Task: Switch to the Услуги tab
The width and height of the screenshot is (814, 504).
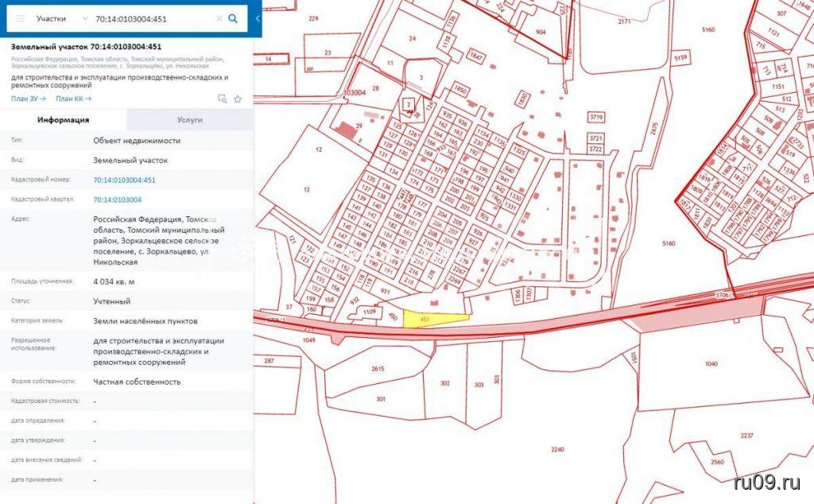Action: click(189, 120)
